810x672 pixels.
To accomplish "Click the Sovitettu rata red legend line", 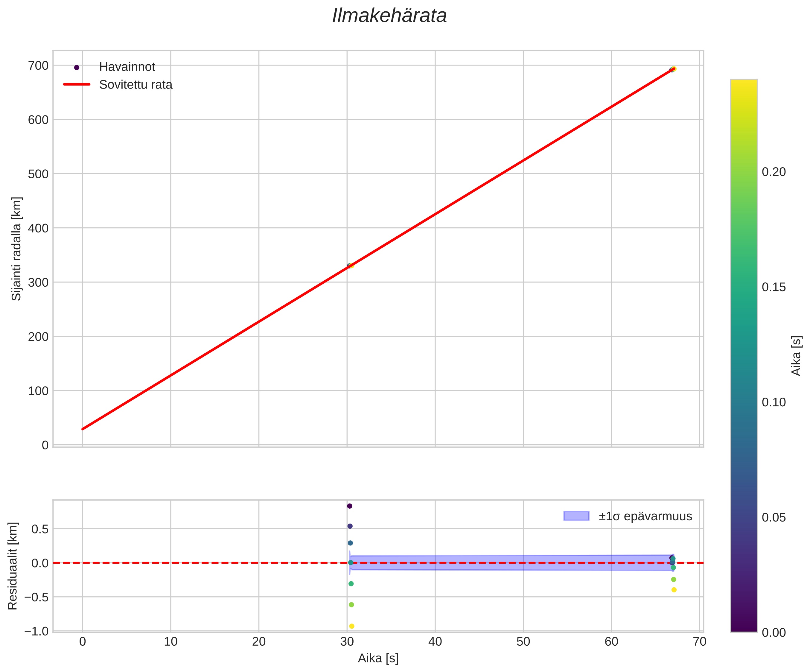I will pyautogui.click(x=76, y=84).
